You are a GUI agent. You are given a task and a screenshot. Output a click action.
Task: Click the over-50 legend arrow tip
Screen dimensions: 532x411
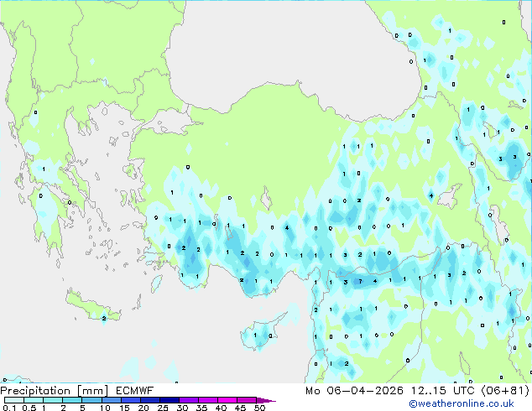pyautogui.click(x=266, y=400)
